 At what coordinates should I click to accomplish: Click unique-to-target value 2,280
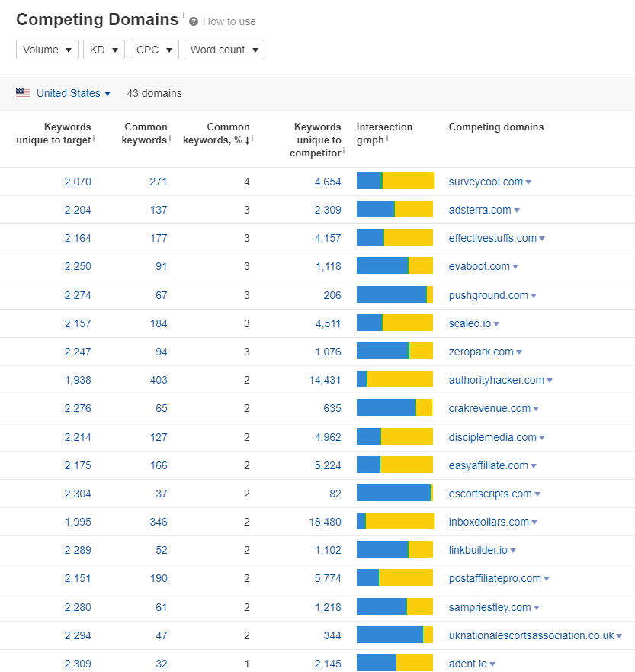pyautogui.click(x=78, y=607)
